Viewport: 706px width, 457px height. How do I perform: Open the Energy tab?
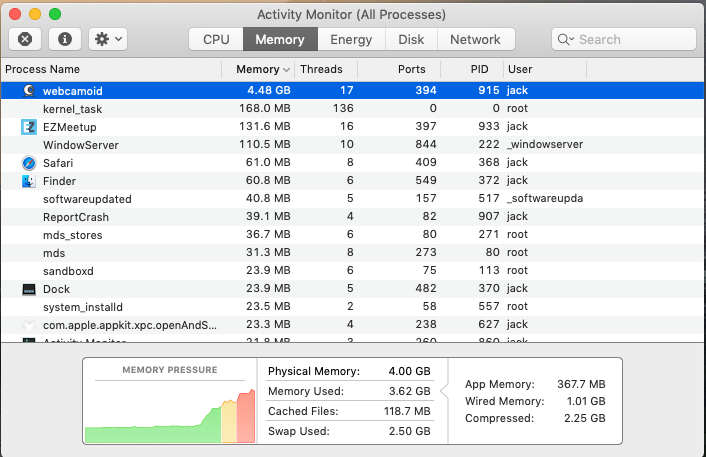(x=351, y=39)
